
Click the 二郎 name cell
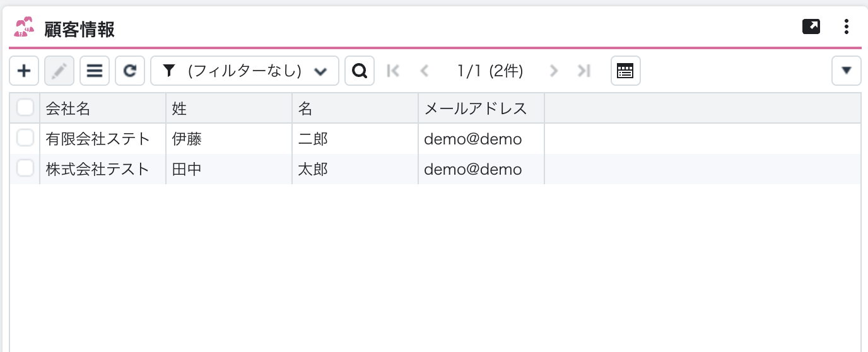pos(355,138)
